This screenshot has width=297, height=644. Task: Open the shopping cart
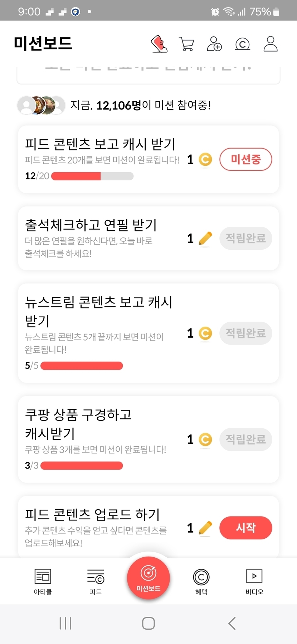(x=186, y=44)
